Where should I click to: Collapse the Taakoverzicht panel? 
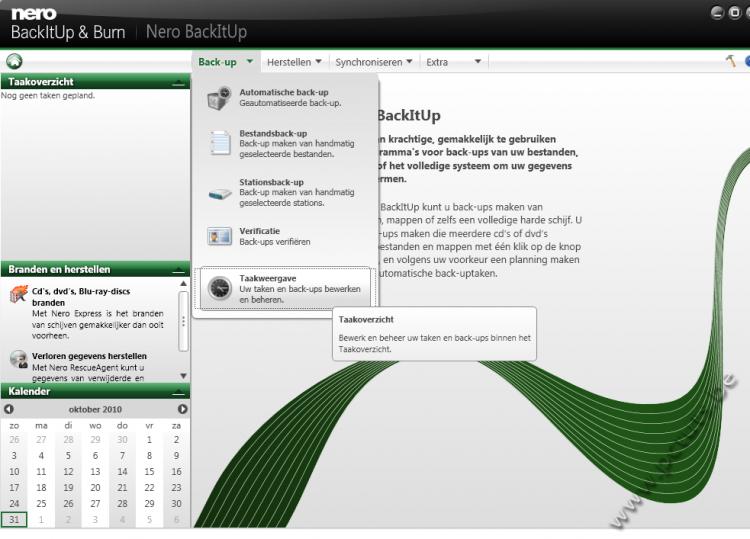click(x=179, y=81)
